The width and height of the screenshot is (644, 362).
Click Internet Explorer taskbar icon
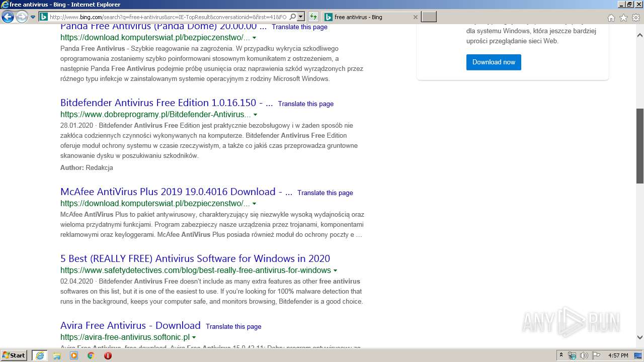(x=40, y=355)
